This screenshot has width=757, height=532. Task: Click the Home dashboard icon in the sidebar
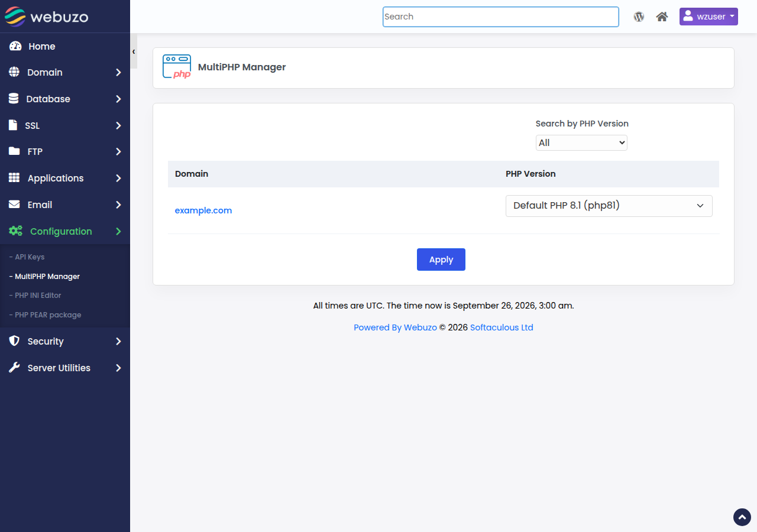pyautogui.click(x=15, y=46)
